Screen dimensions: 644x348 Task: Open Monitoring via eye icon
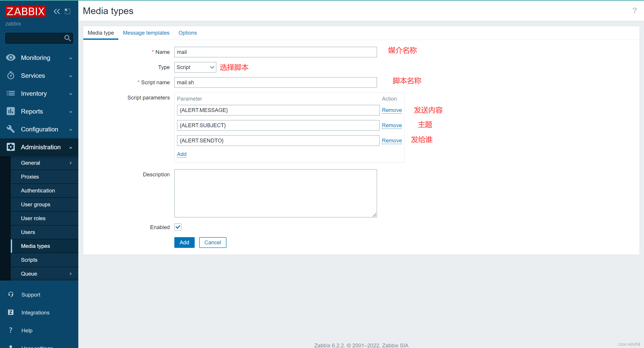pyautogui.click(x=11, y=58)
